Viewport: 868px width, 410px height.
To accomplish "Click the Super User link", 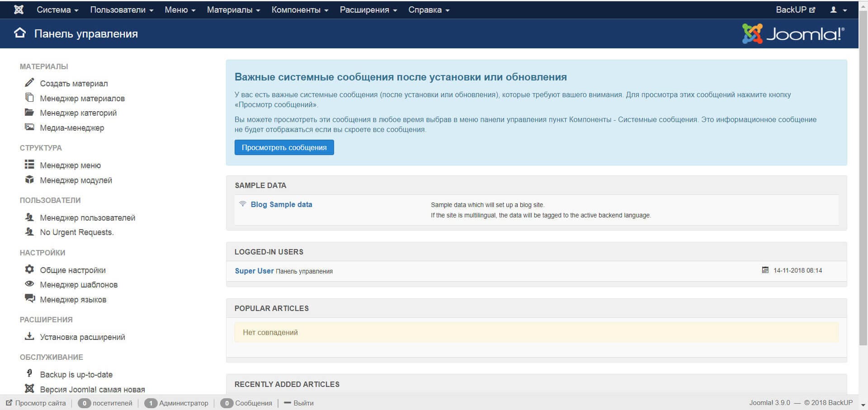I will [254, 271].
